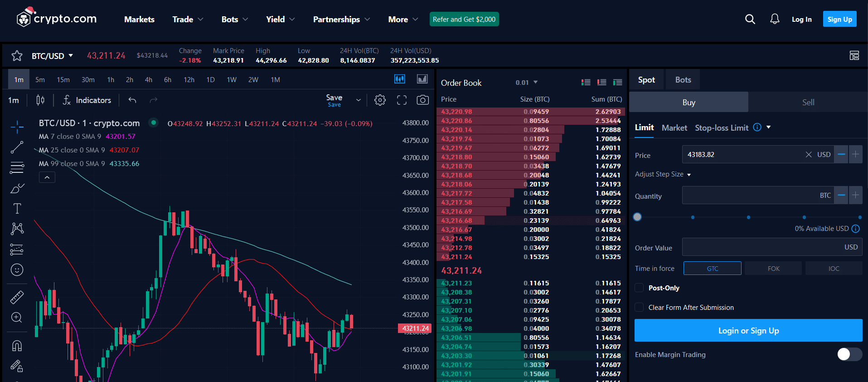
Task: Take a chart snapshot with camera icon
Action: 422,100
